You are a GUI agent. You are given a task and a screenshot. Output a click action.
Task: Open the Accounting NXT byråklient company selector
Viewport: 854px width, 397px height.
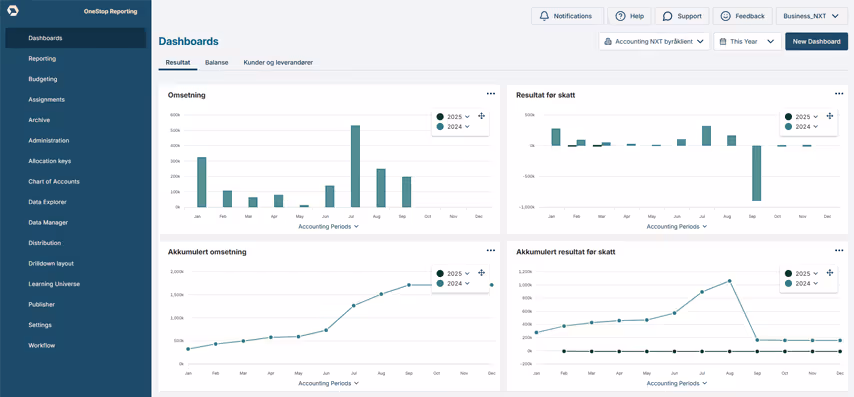pos(654,41)
